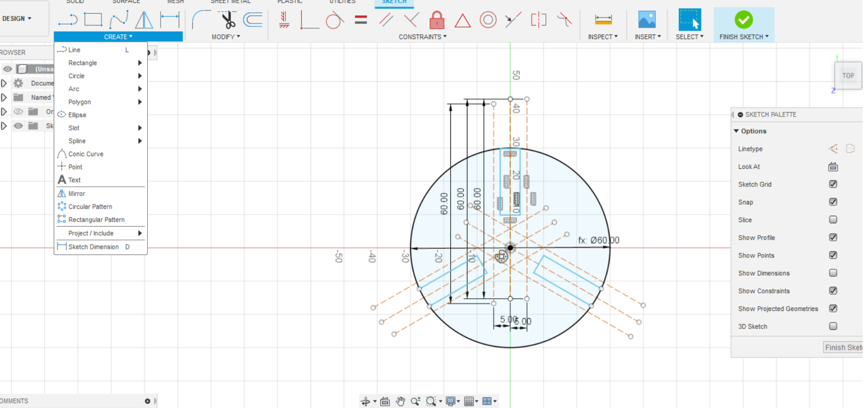Open the FINISH SKETCH dropdown label
The width and height of the screenshot is (868, 408).
(743, 37)
